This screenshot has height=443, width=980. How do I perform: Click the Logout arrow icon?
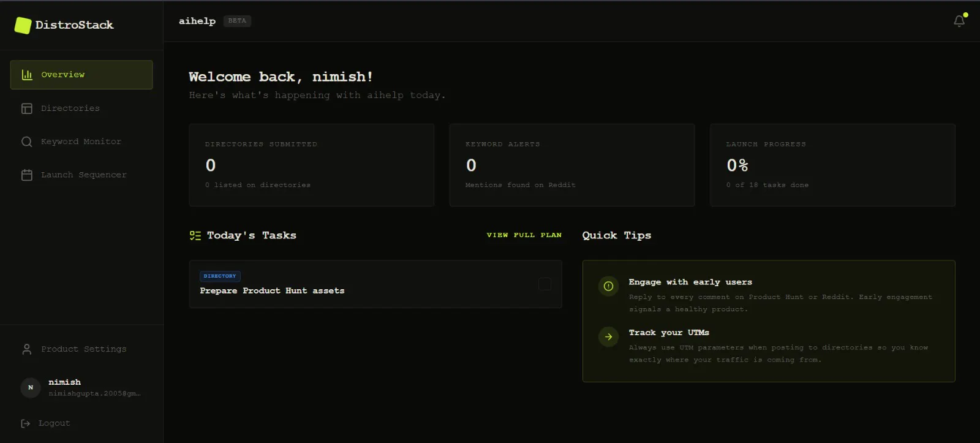coord(26,423)
